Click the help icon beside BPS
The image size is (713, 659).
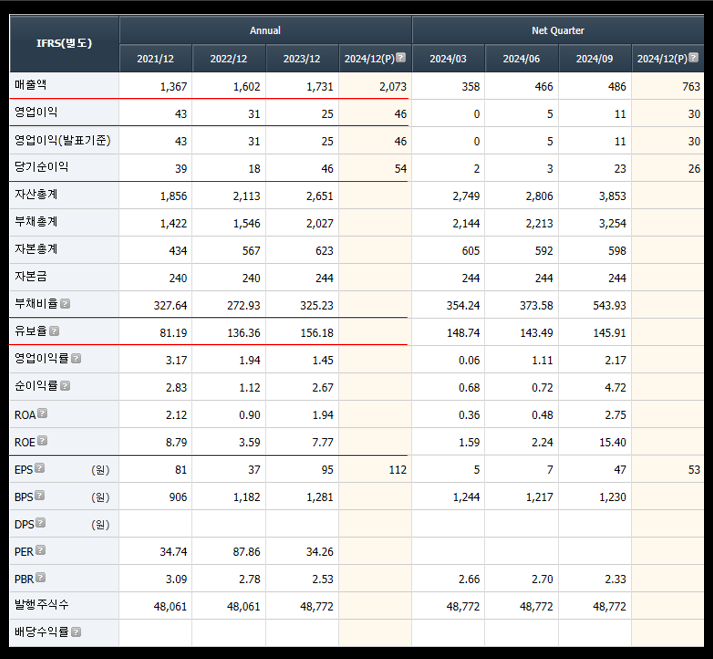click(40, 495)
